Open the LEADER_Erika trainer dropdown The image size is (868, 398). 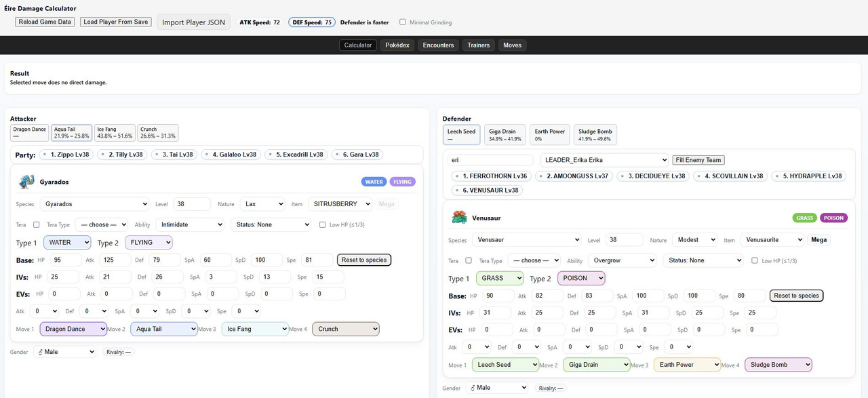coord(604,160)
